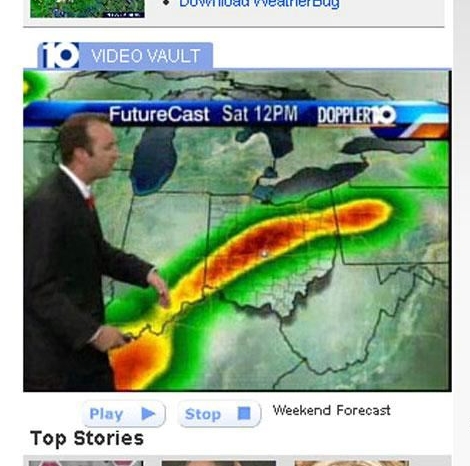
Task: Open the Download WeatherBug link
Action: pos(259,3)
